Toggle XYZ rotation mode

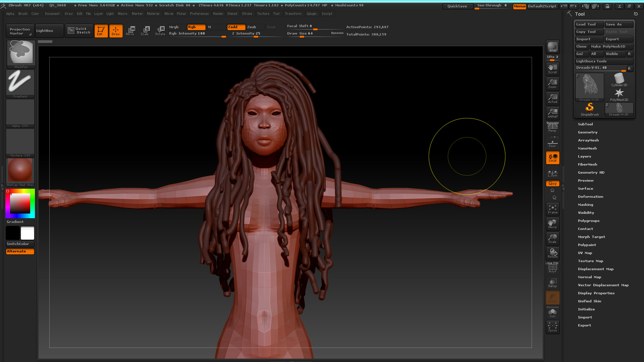coord(552,184)
